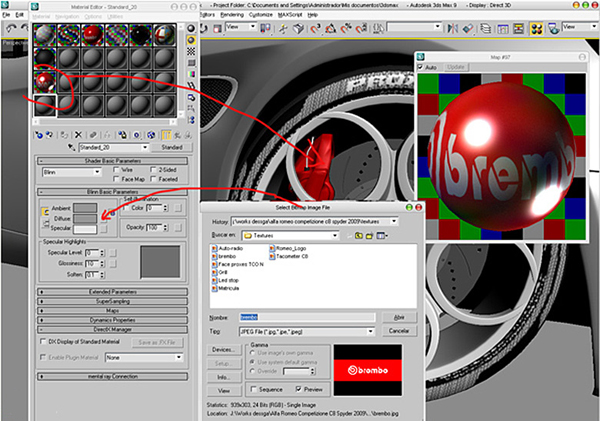Expand Maps rollout
The image size is (600, 421).
pos(112,310)
